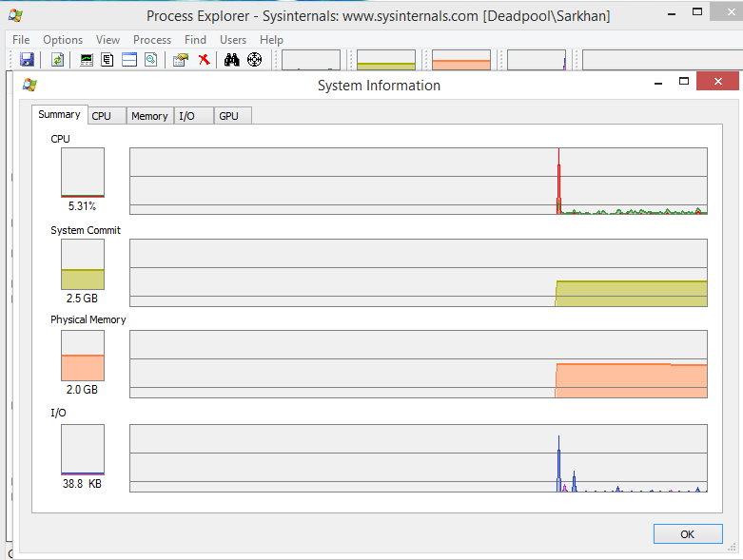Click the Physical Memory history graph
743x560 pixels.
point(419,364)
